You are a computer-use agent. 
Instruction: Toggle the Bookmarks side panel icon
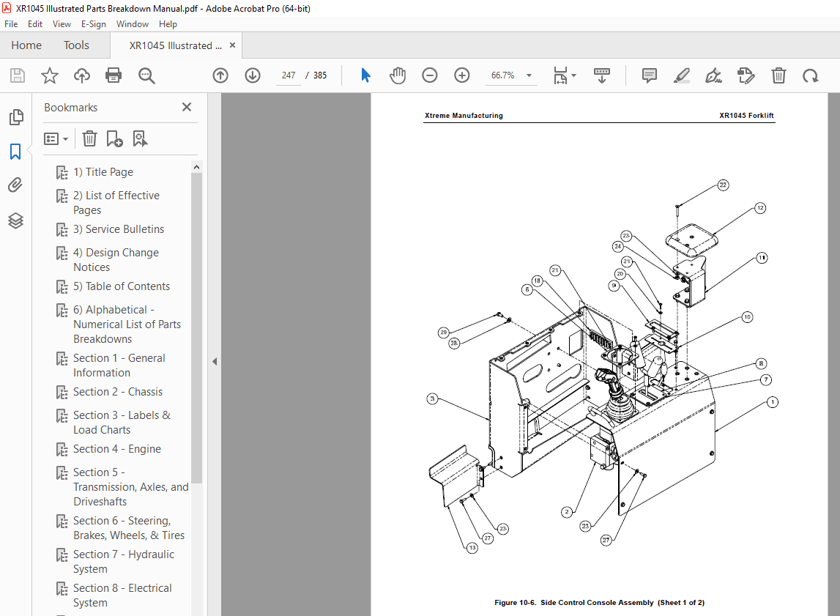pos(15,152)
